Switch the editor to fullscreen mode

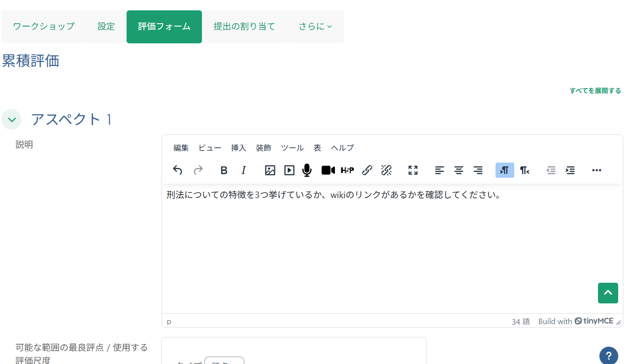point(413,170)
